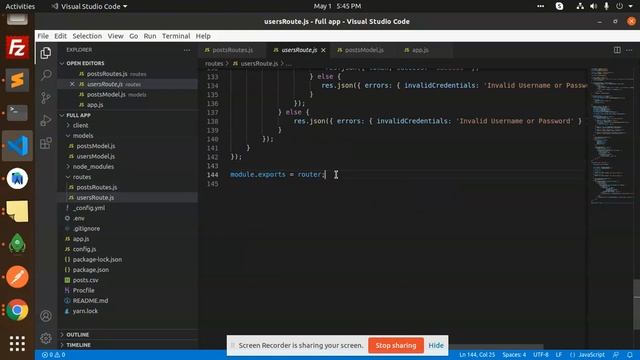Expand the Outline section

pos(78,335)
